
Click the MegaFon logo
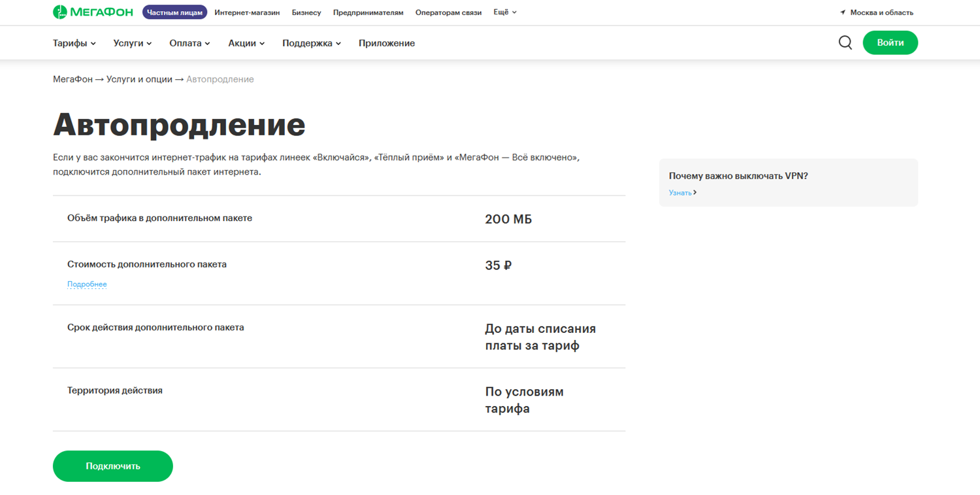click(93, 12)
